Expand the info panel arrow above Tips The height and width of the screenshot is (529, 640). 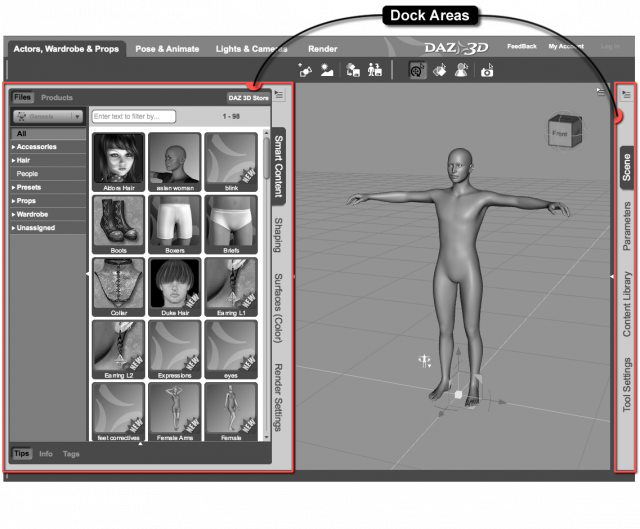tap(140, 443)
